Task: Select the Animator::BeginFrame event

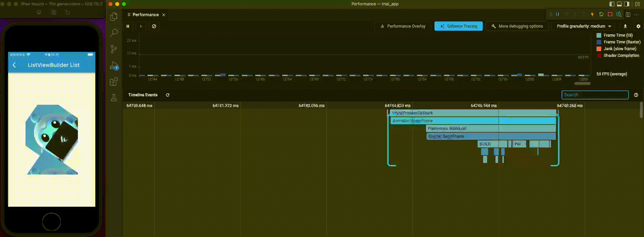Action: [x=473, y=121]
